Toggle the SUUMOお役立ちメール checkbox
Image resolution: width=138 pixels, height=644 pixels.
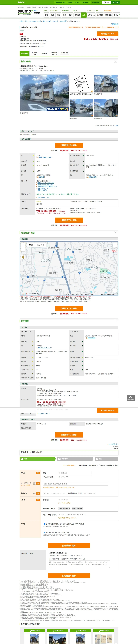pyautogui.click(x=45, y=532)
